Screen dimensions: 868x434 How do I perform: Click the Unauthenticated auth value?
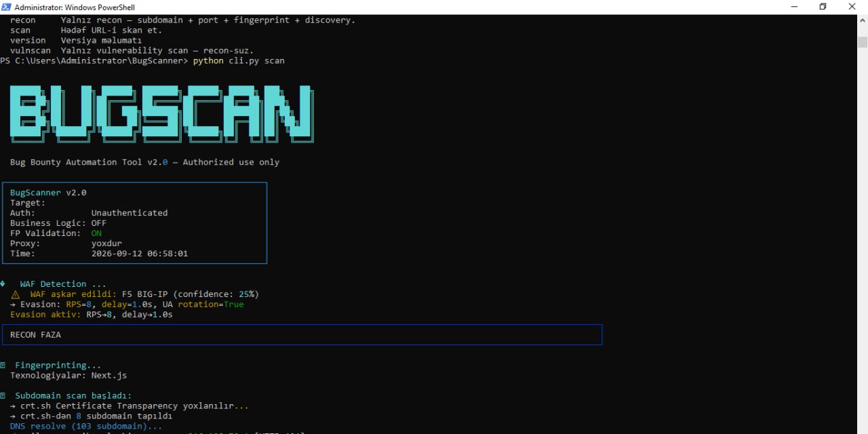coord(130,213)
